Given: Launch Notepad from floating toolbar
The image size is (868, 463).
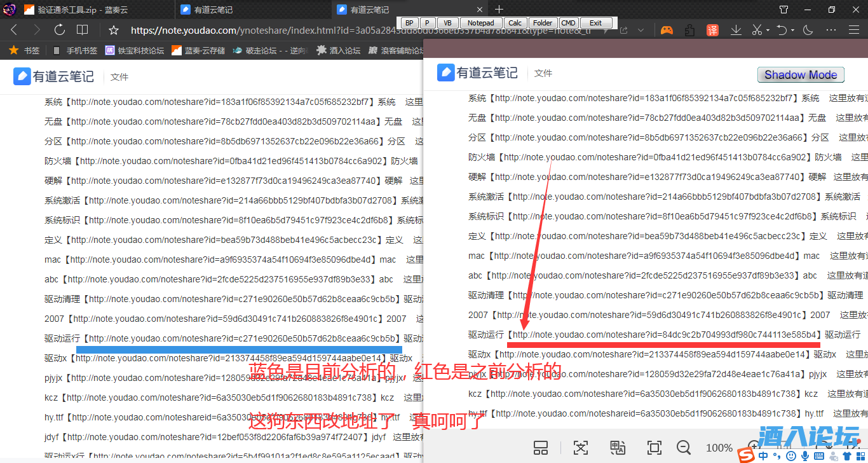Looking at the screenshot, I should pos(481,23).
